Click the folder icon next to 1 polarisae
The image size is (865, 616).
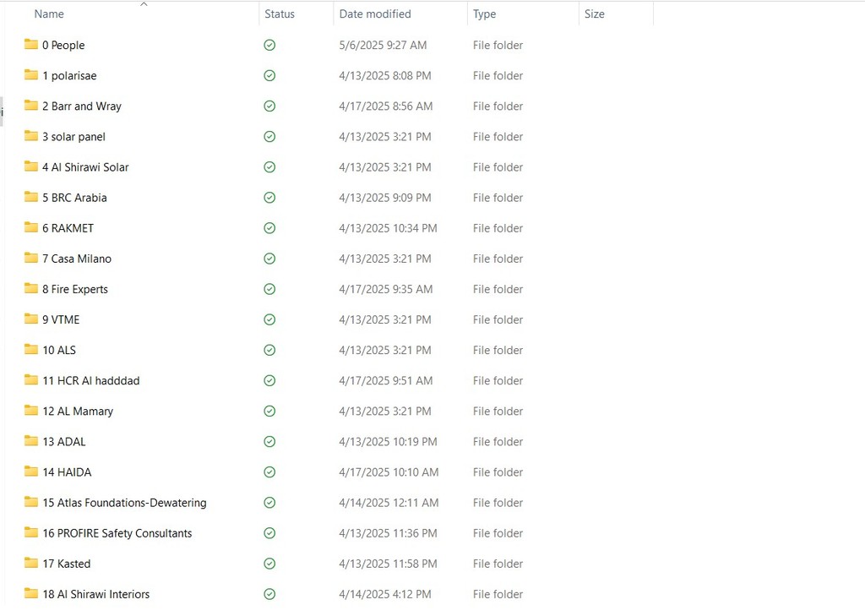[x=31, y=74]
